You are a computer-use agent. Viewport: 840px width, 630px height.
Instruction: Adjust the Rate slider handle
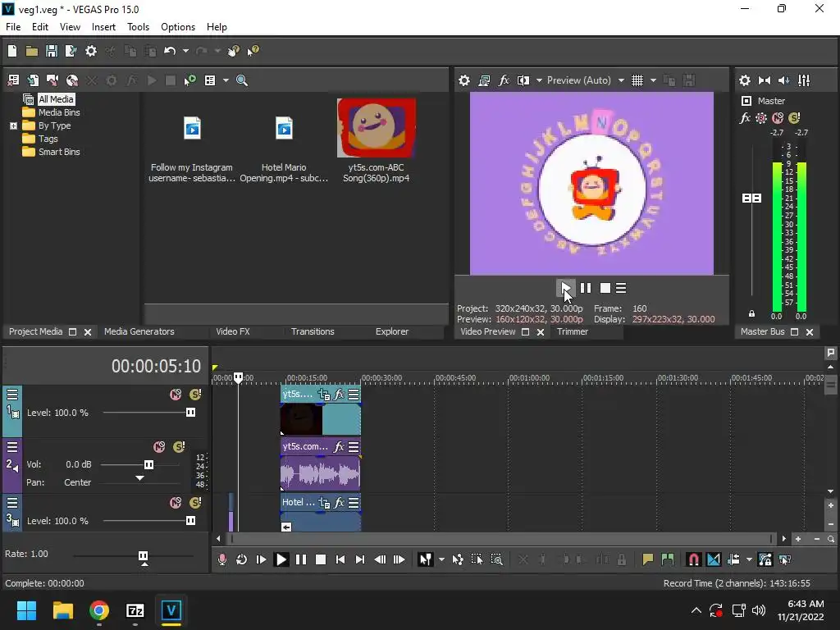pyautogui.click(x=143, y=555)
